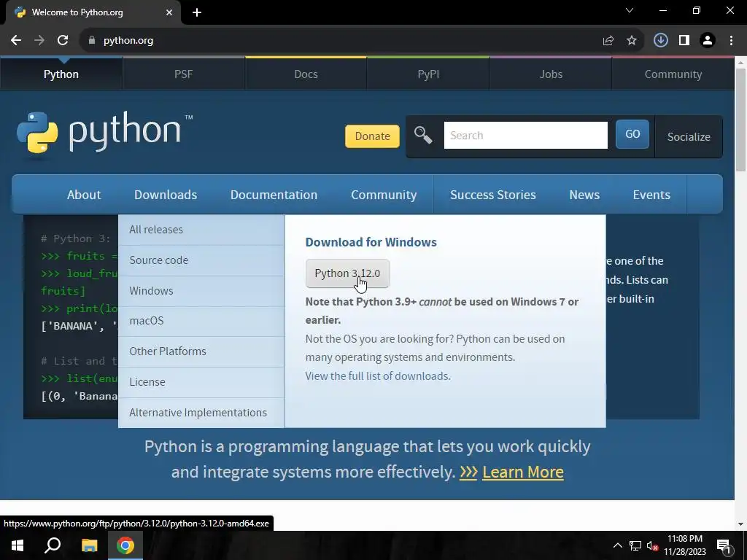Open the Chrome downloads icon
This screenshot has height=560, width=747.
(x=660, y=41)
